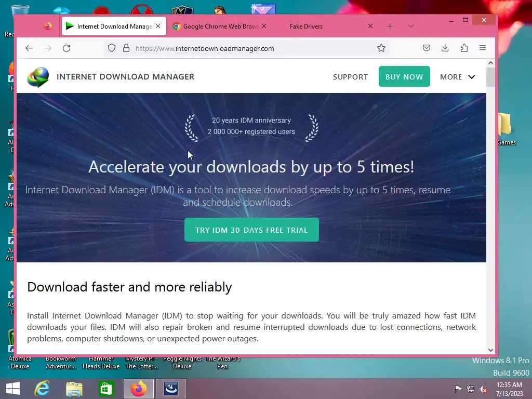Open the Windows Store taskbar icon
This screenshot has height=399, width=532.
pyautogui.click(x=106, y=389)
